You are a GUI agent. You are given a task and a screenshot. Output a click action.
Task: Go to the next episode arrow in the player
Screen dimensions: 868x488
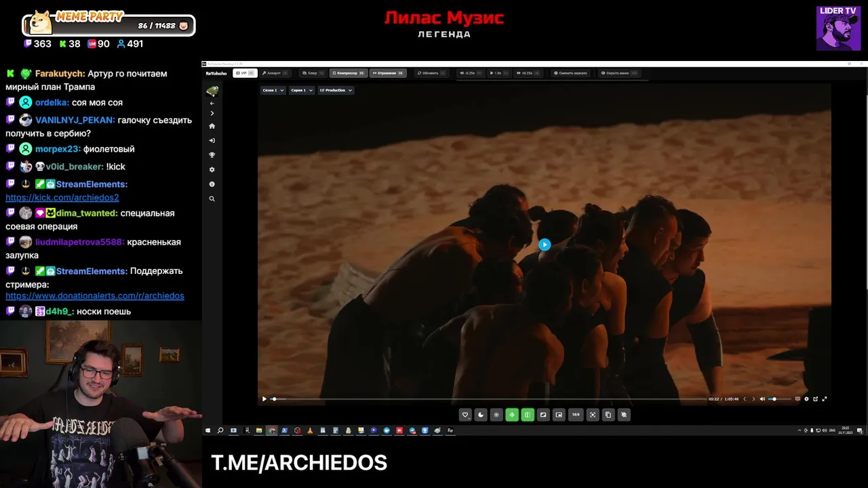tap(753, 399)
